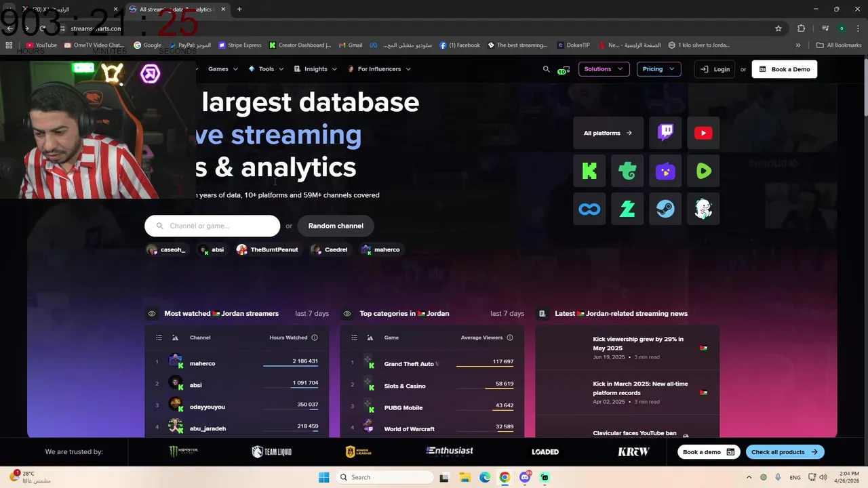Viewport: 868px width, 488px height.
Task: Click the Login button
Action: tap(715, 69)
